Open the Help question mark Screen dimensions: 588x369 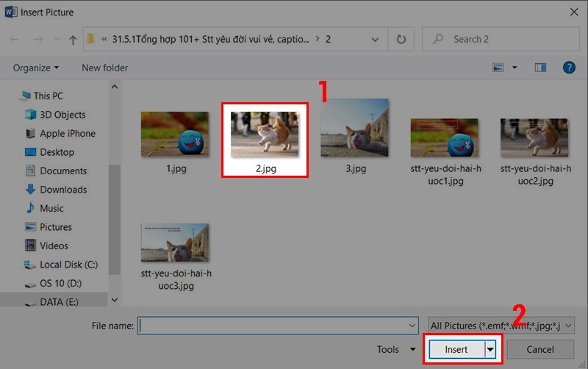pos(569,68)
